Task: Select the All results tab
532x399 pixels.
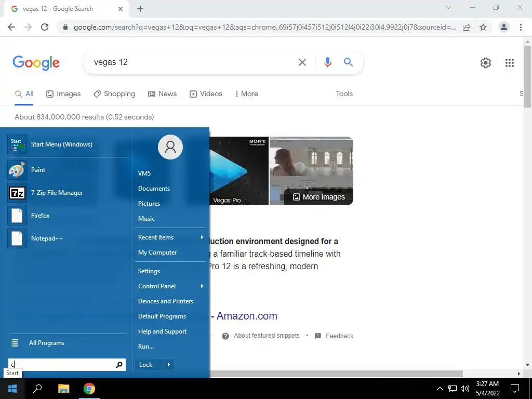Action: coord(24,94)
